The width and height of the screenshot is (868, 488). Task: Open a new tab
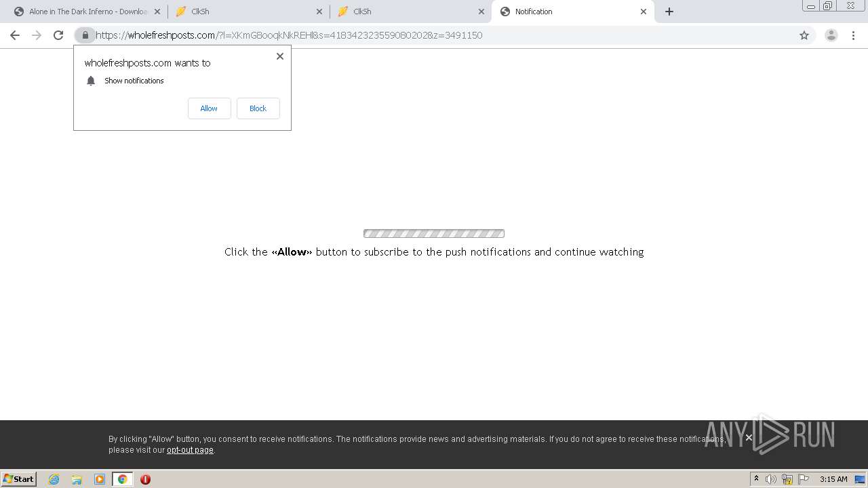[669, 12]
